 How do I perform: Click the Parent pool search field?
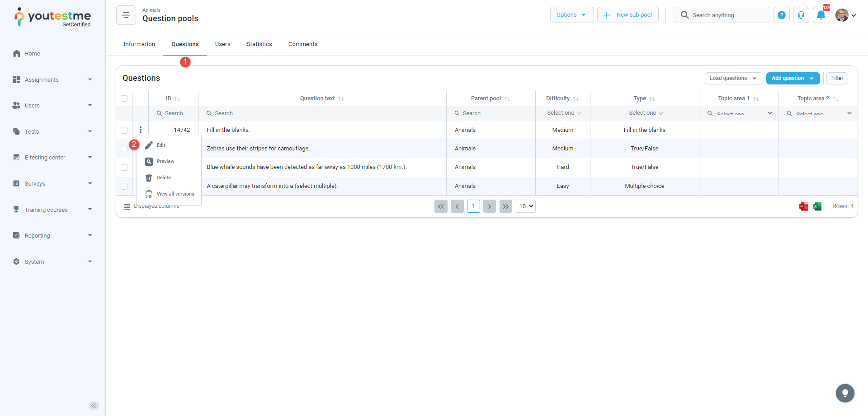coord(491,113)
